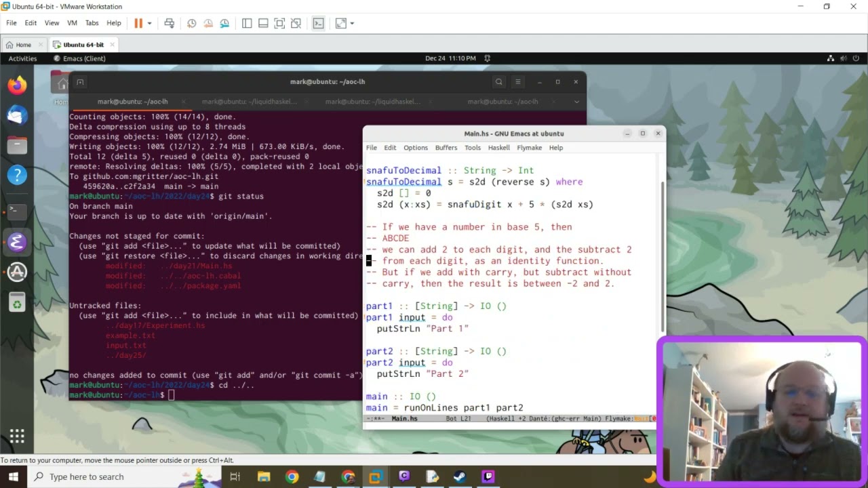Click the notification bell icon in the top bar
This screenshot has width=868, height=488.
coord(487,58)
